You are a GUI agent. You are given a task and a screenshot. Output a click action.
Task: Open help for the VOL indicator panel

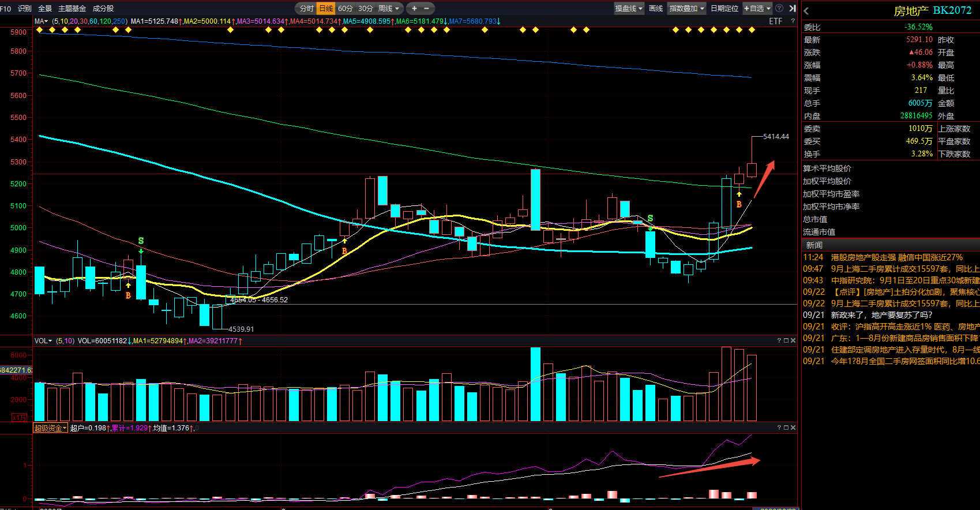779,341
